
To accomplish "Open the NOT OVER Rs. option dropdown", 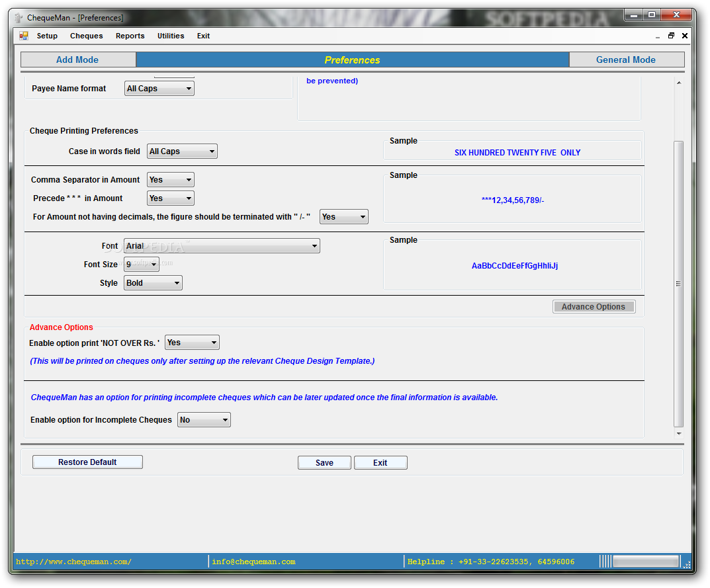I will [192, 343].
